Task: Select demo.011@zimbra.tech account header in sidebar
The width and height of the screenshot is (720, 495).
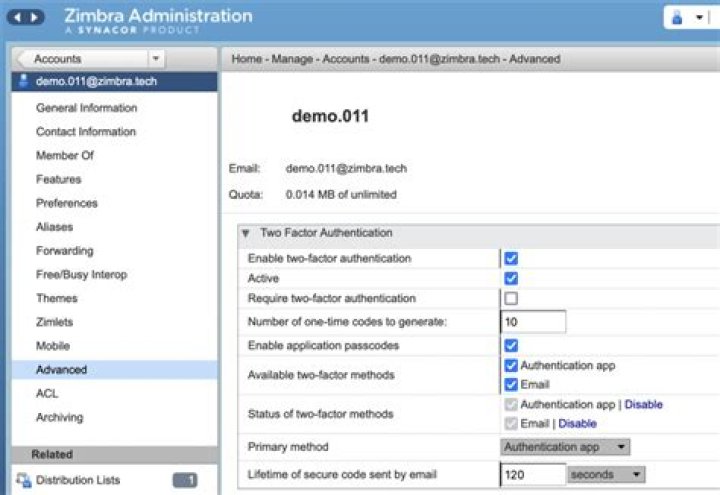Action: pyautogui.click(x=114, y=81)
